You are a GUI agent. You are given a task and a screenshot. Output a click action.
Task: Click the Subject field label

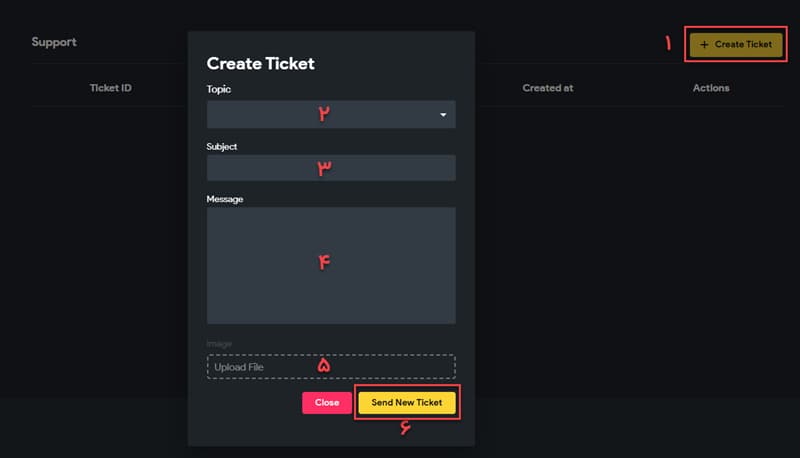coord(221,147)
